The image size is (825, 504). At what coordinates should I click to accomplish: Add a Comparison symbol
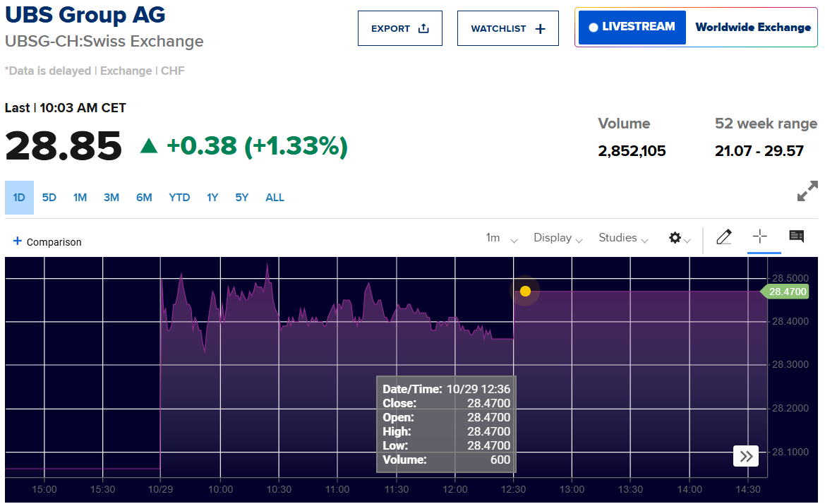click(x=47, y=241)
